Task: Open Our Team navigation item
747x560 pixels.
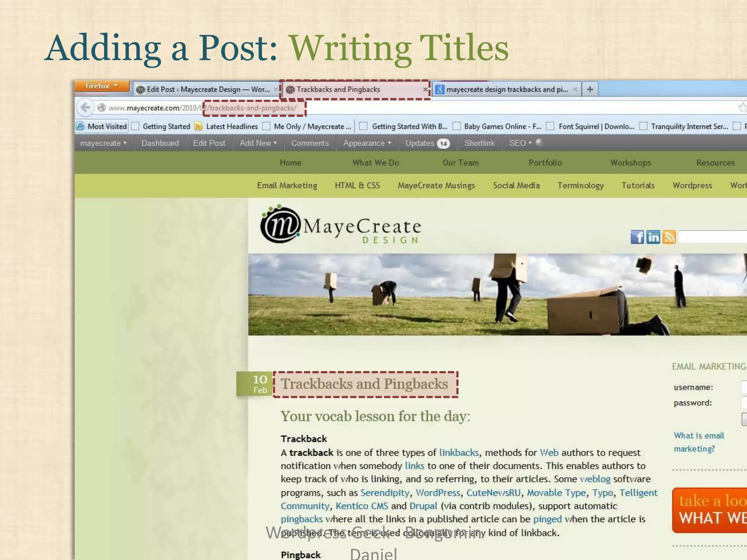Action: 460,163
